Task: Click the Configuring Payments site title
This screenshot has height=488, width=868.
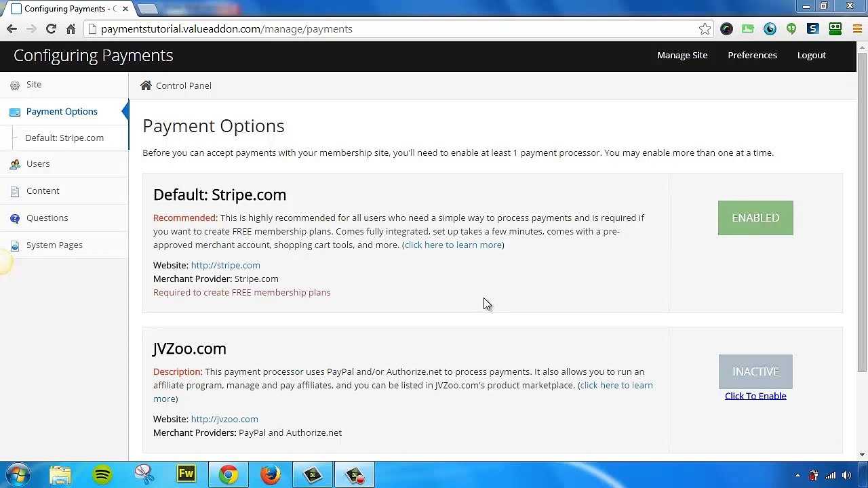Action: point(94,56)
